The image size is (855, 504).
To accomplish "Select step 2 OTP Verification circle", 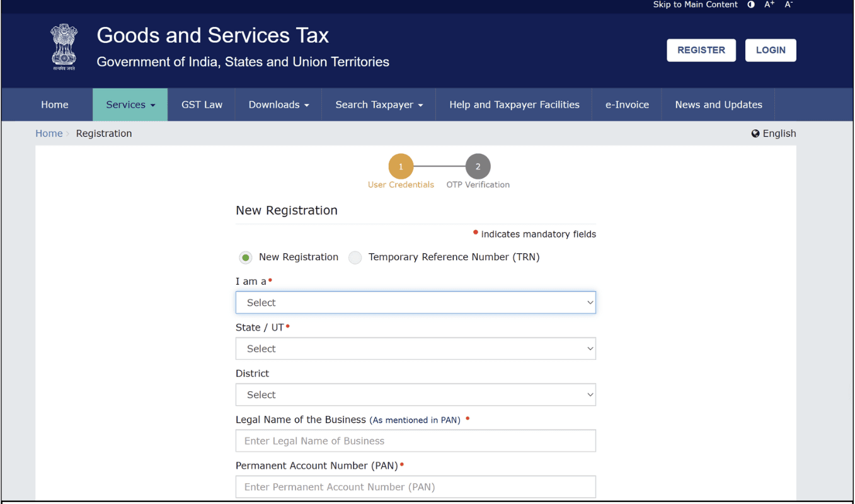I will click(x=478, y=167).
